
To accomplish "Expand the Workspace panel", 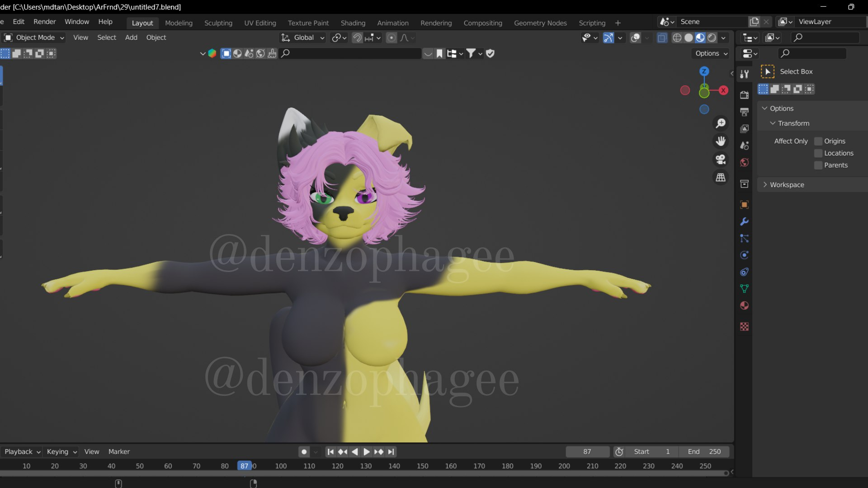I will [x=787, y=185].
